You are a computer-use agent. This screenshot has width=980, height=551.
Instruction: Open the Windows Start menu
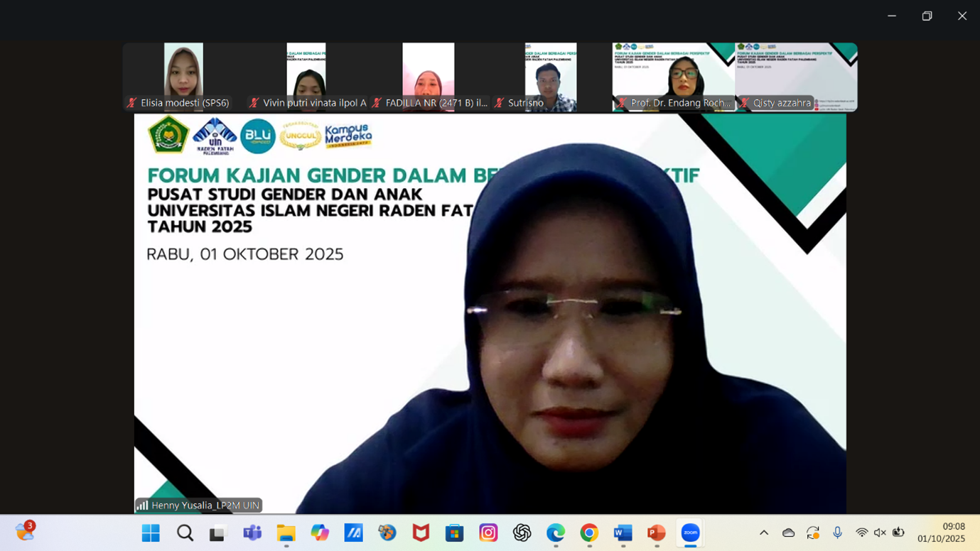(150, 533)
